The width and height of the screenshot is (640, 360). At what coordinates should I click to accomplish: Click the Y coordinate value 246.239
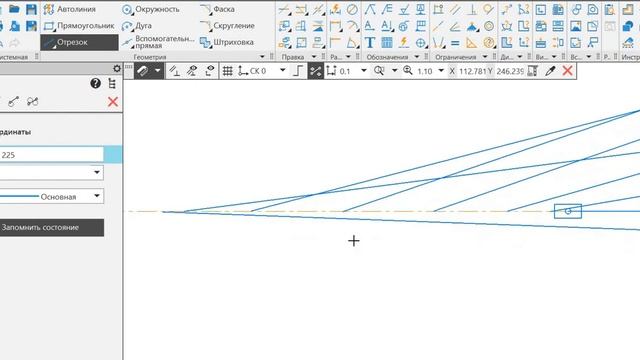pyautogui.click(x=510, y=71)
